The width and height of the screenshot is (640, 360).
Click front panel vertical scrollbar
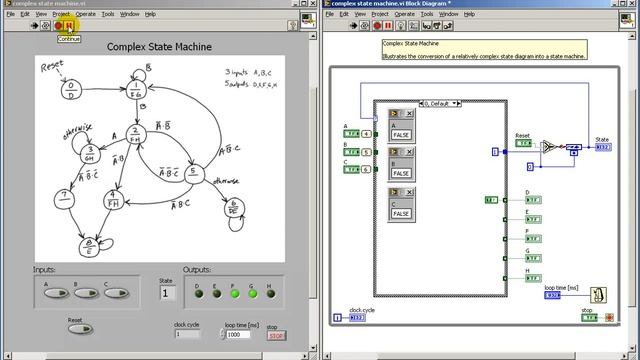point(313,192)
